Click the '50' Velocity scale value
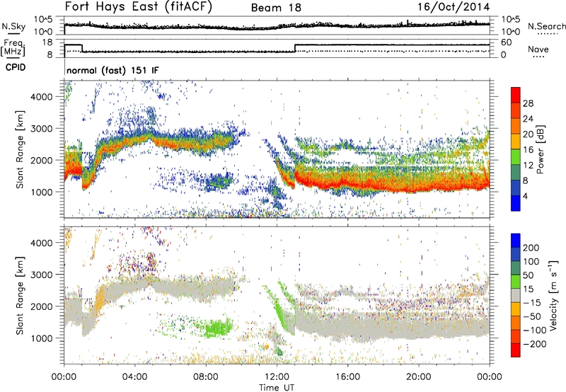The height and width of the screenshot is (392, 566). [528, 275]
